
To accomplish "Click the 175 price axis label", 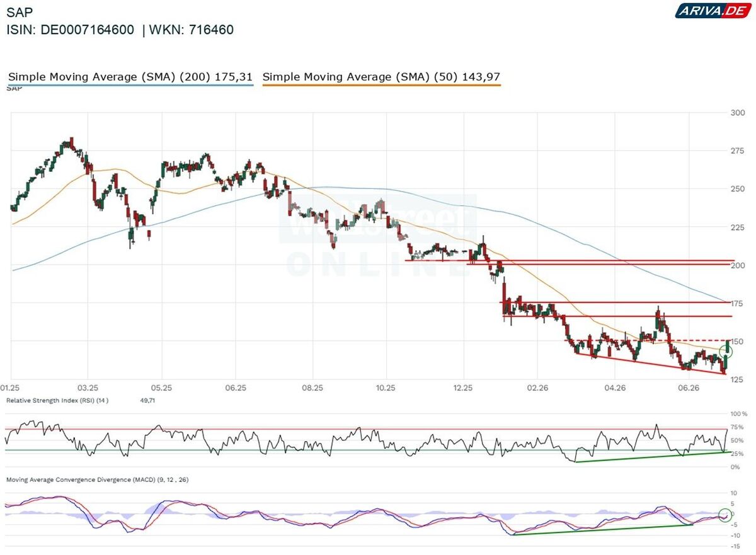I will [737, 304].
